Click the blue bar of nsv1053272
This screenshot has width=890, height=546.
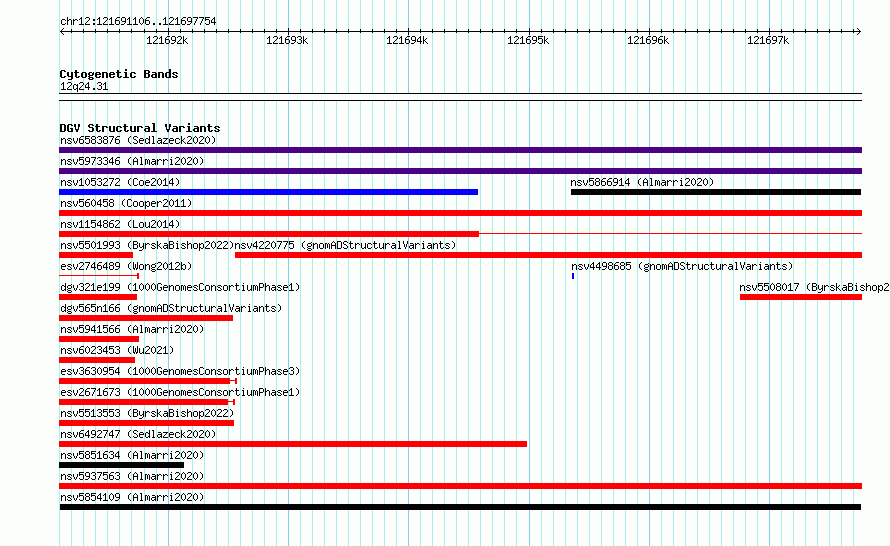tap(268, 192)
